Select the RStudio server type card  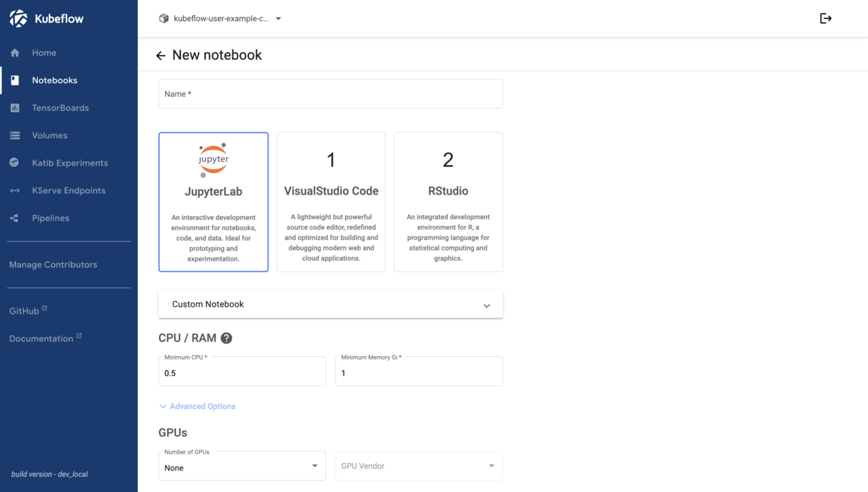[x=448, y=202]
